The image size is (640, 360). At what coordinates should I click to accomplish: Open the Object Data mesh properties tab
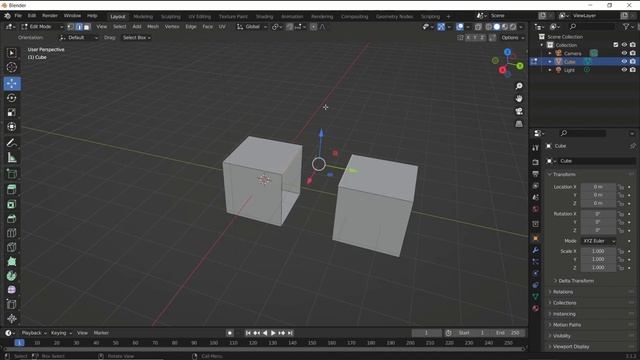536,297
